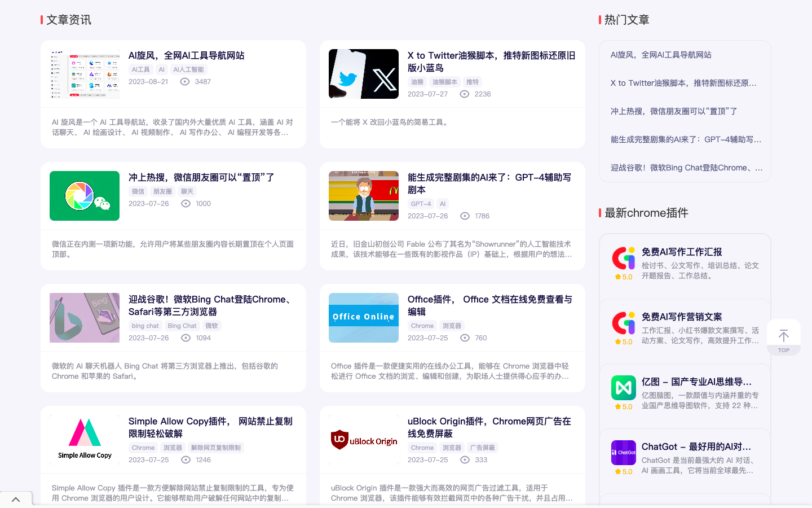Open article title X to Twitter油猴脚本
Screen dimensions: 812x508
[x=492, y=62]
